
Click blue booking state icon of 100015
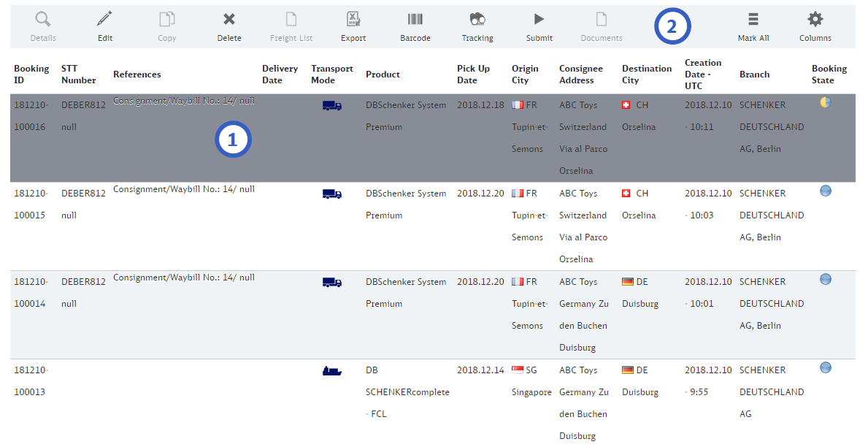(826, 191)
